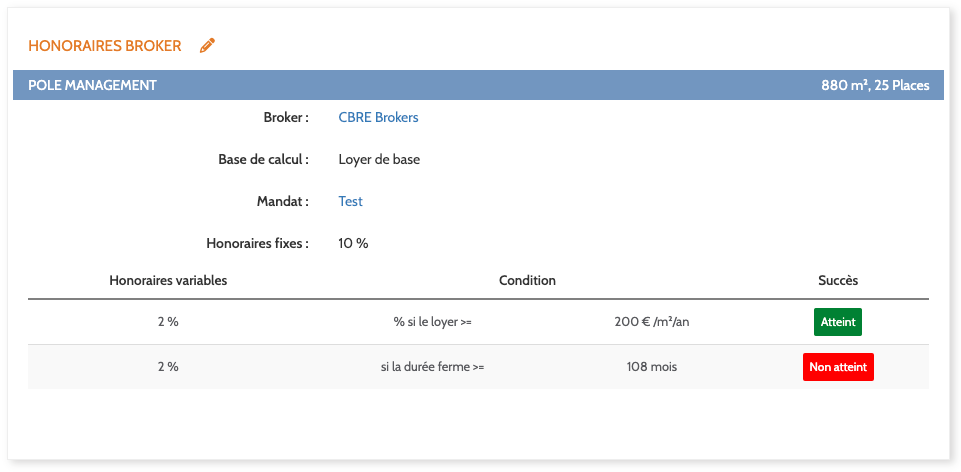Click the 10 % fixed fees value

pos(353,243)
